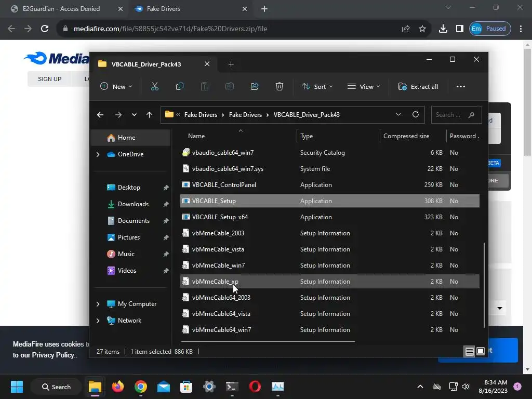The width and height of the screenshot is (532, 399).
Task: Open the View dropdown
Action: tap(364, 87)
